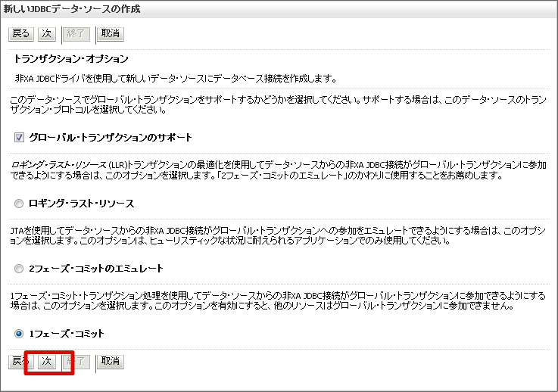The image size is (558, 392).
Task: Click the bottom 戻る (Back) button
Action: click(x=21, y=362)
